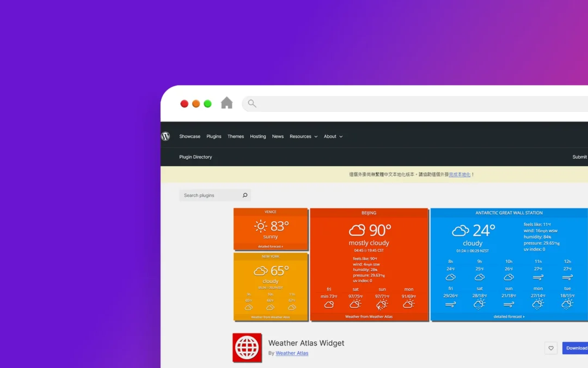
Task: Click Beijing mon forecast weather icon
Action: pyautogui.click(x=408, y=304)
